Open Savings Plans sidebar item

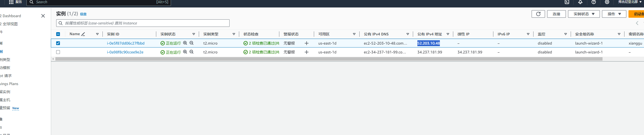(9, 84)
